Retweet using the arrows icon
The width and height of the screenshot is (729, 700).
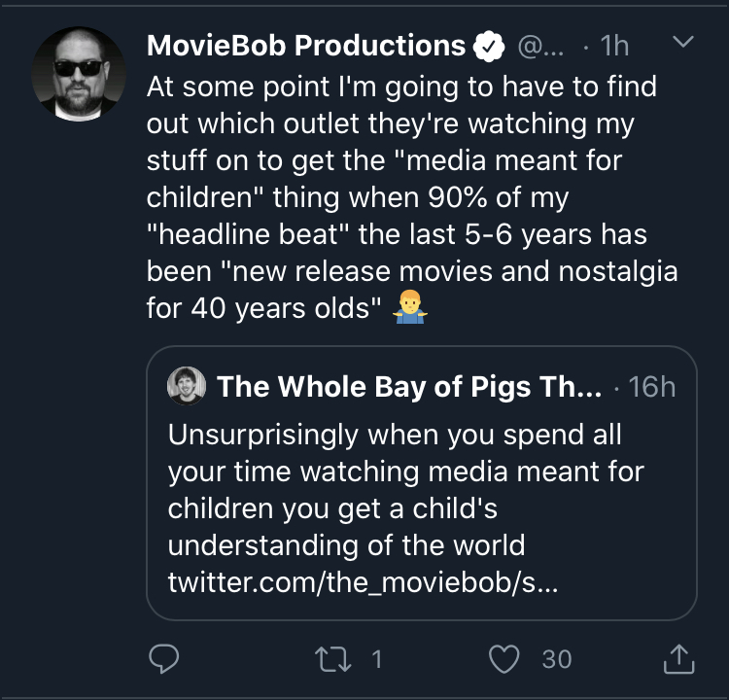332,659
